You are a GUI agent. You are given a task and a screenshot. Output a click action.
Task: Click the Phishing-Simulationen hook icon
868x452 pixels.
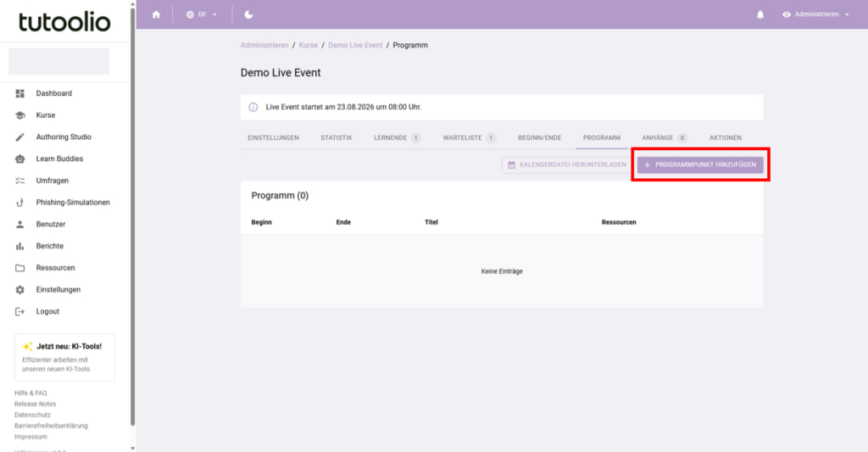click(20, 202)
